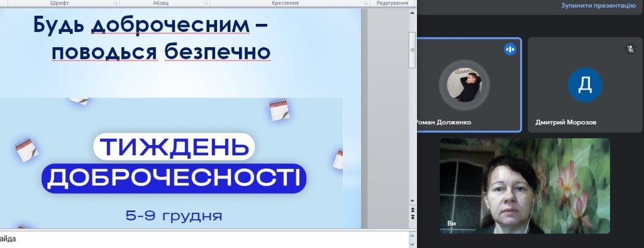644x248 pixels.
Task: Click the next slide double-arrow button
Action: 413,217
